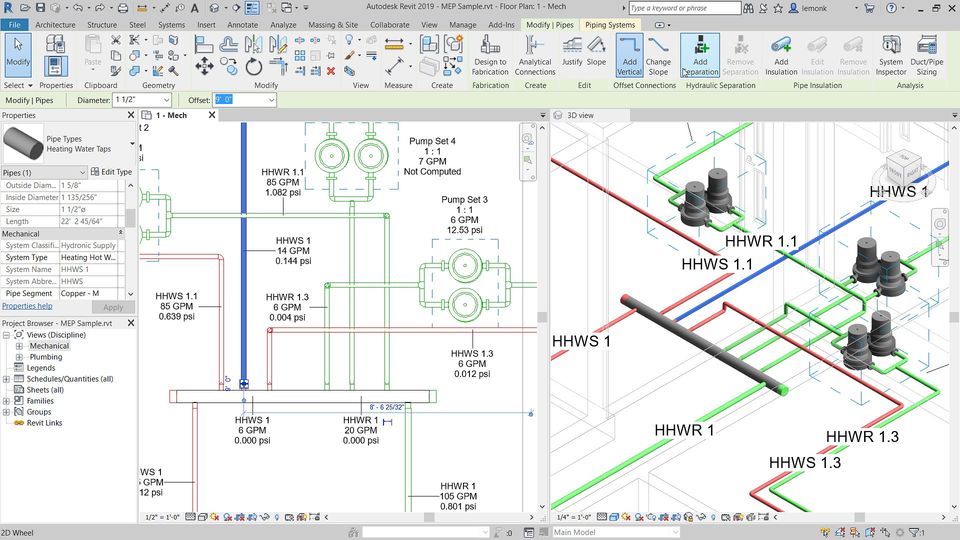960x540 pixels.
Task: Click Save icon in quick access toolbar
Action: coord(40,8)
